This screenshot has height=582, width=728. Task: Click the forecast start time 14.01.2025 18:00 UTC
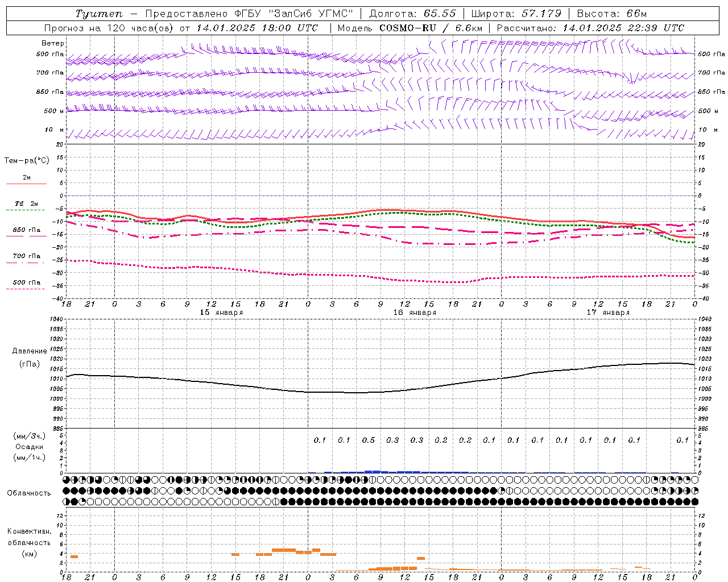tap(257, 28)
